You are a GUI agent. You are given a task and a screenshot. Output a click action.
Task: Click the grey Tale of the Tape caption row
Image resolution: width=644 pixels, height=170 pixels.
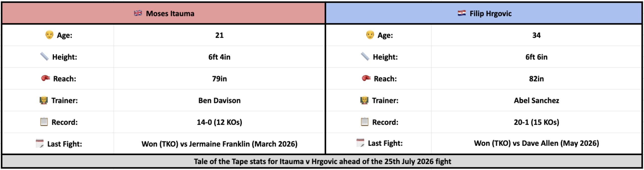322,161
